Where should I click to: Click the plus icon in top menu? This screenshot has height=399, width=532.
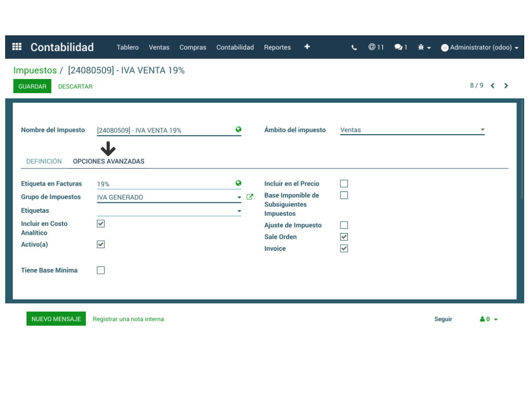point(307,47)
